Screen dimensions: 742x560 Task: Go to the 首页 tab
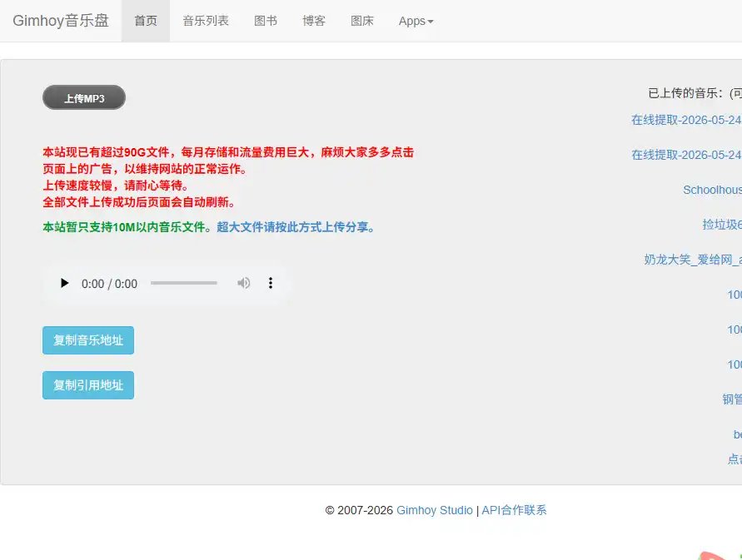tap(146, 21)
